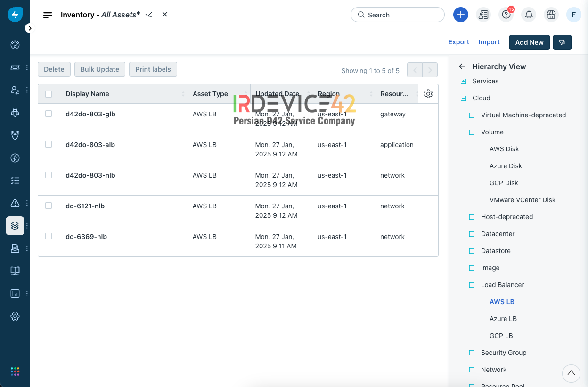Open the colored app switcher grid

(x=15, y=371)
